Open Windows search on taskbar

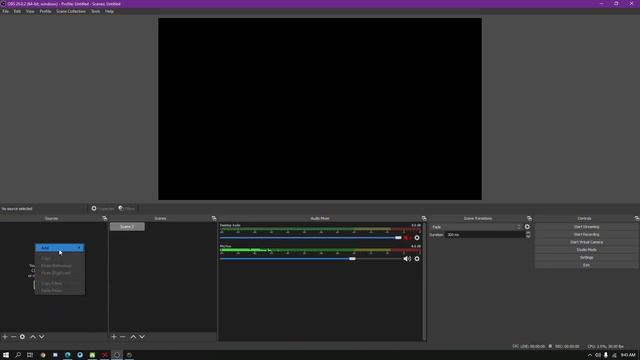click(18, 355)
